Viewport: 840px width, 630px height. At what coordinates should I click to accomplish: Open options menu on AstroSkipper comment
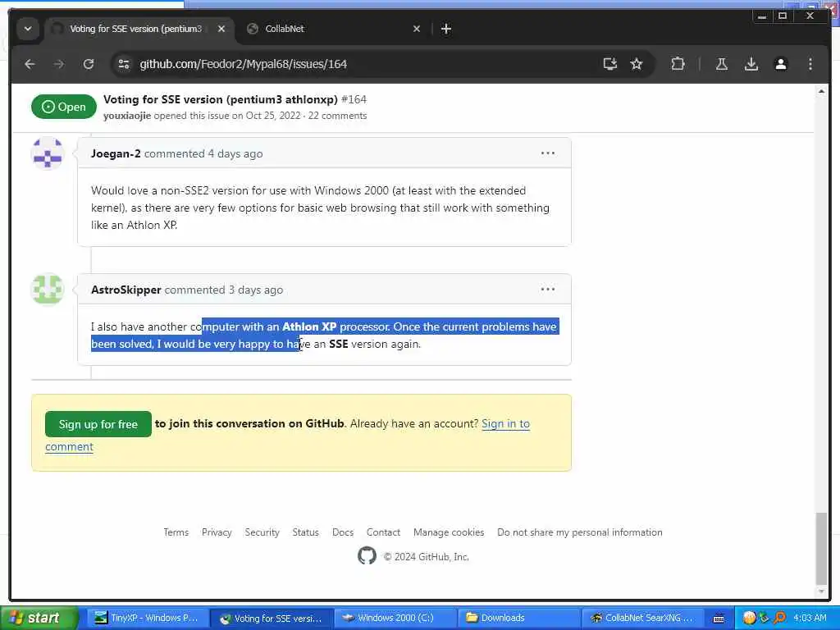tap(547, 290)
